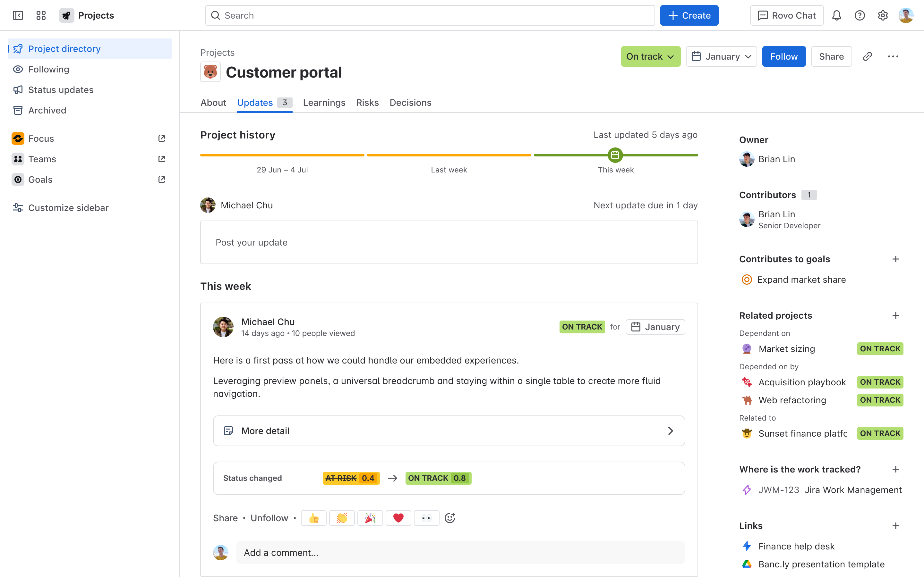Click the help question mark icon
The height and width of the screenshot is (577, 924).
(860, 15)
